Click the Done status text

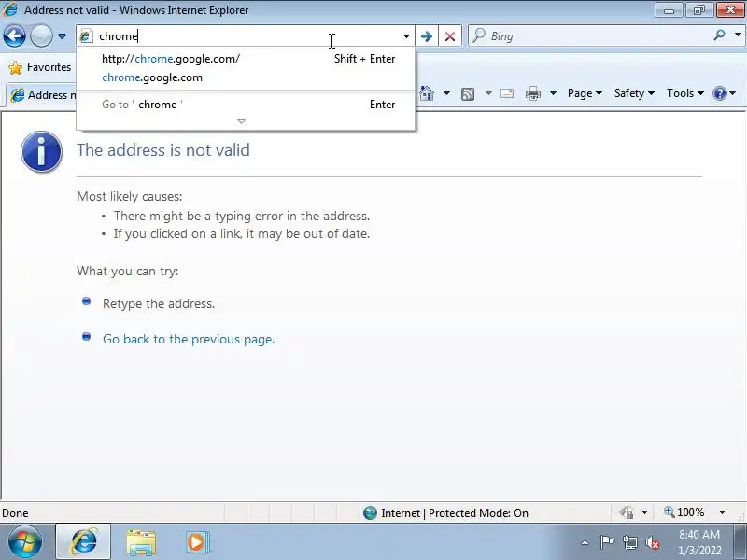click(15, 513)
